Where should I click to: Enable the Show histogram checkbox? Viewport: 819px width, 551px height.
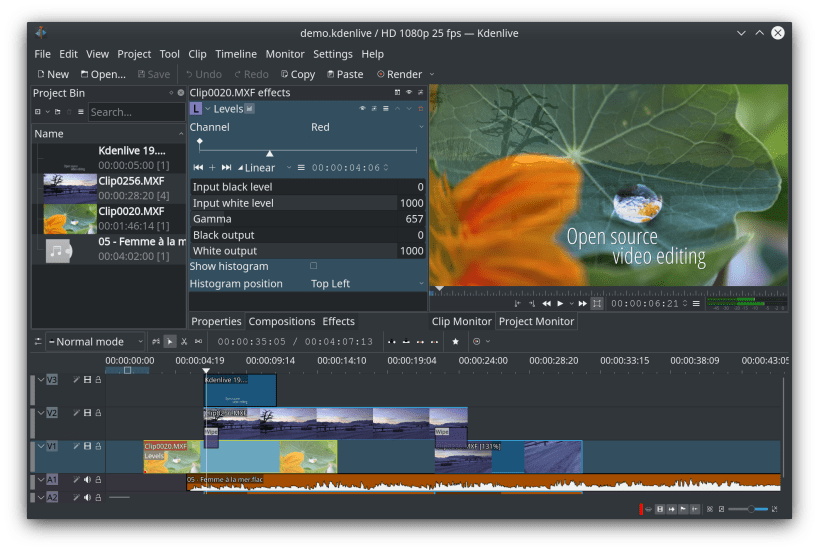pyautogui.click(x=314, y=267)
